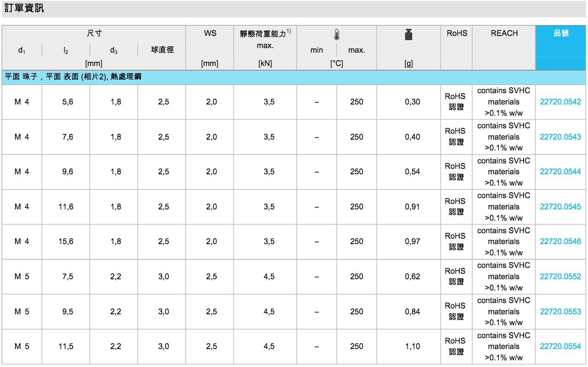Click the 平面 珠子 熱處理鋼 group row

coord(73,77)
